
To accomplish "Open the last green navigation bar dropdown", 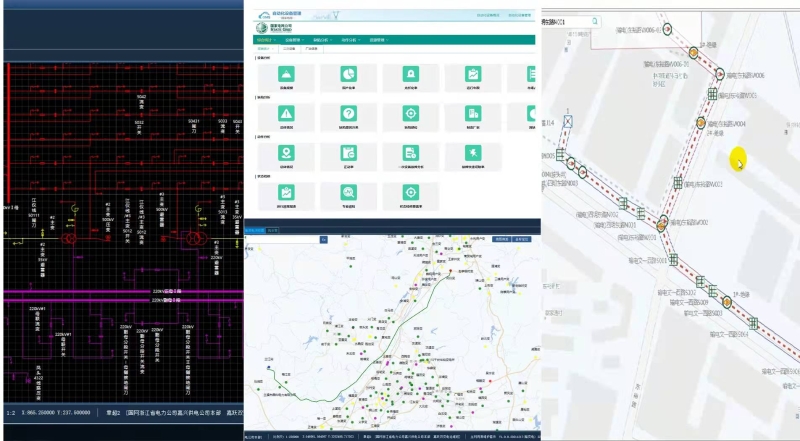I will [378, 40].
